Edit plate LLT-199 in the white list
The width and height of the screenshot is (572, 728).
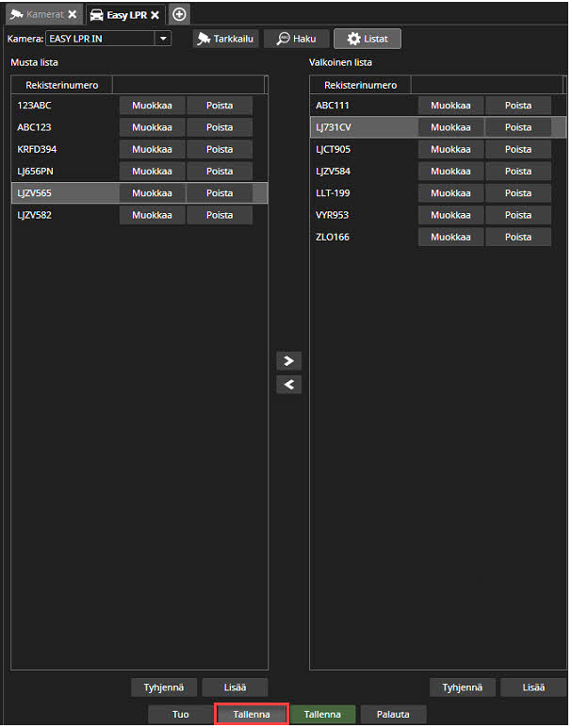tap(450, 193)
